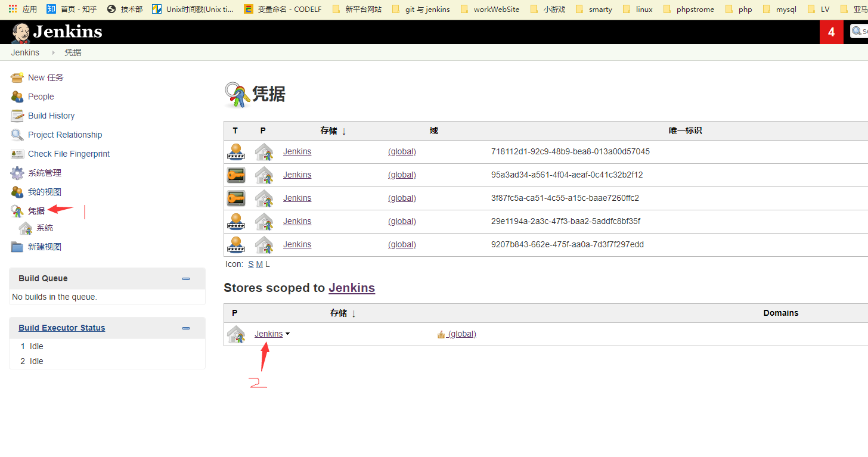Click provider house icon in 29e1194a row
The width and height of the screenshot is (868, 457).
pos(263,222)
